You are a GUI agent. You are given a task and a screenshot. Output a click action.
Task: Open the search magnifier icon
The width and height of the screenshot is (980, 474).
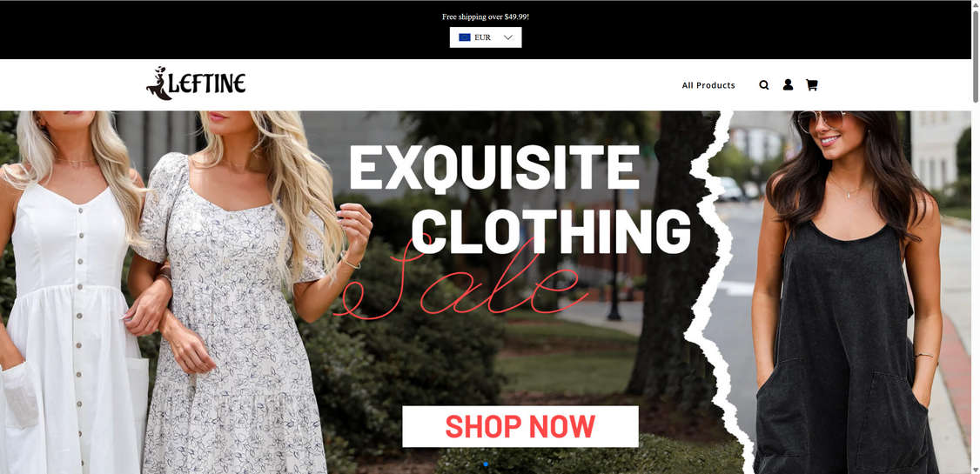point(764,85)
